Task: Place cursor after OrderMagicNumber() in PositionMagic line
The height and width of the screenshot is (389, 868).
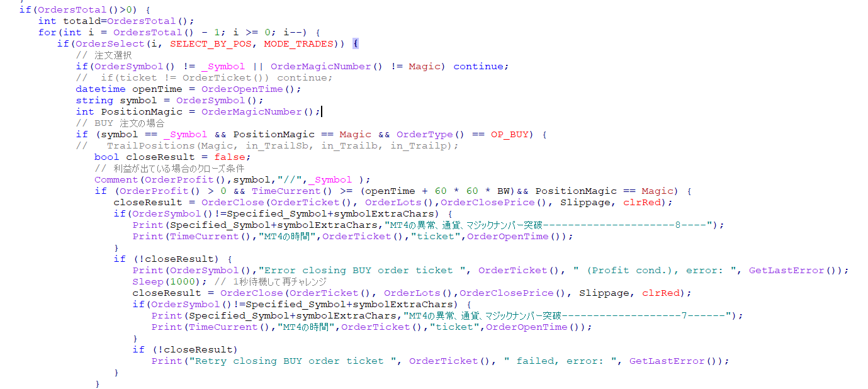Action: click(x=321, y=111)
